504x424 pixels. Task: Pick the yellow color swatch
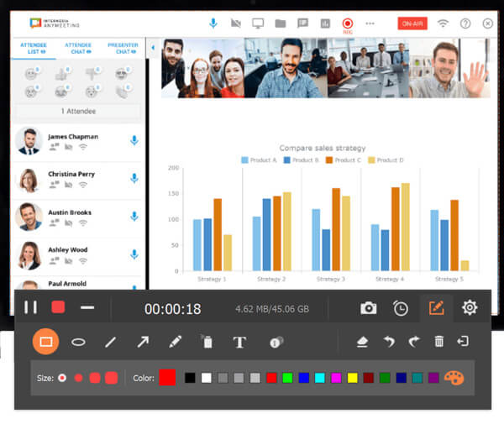point(353,378)
